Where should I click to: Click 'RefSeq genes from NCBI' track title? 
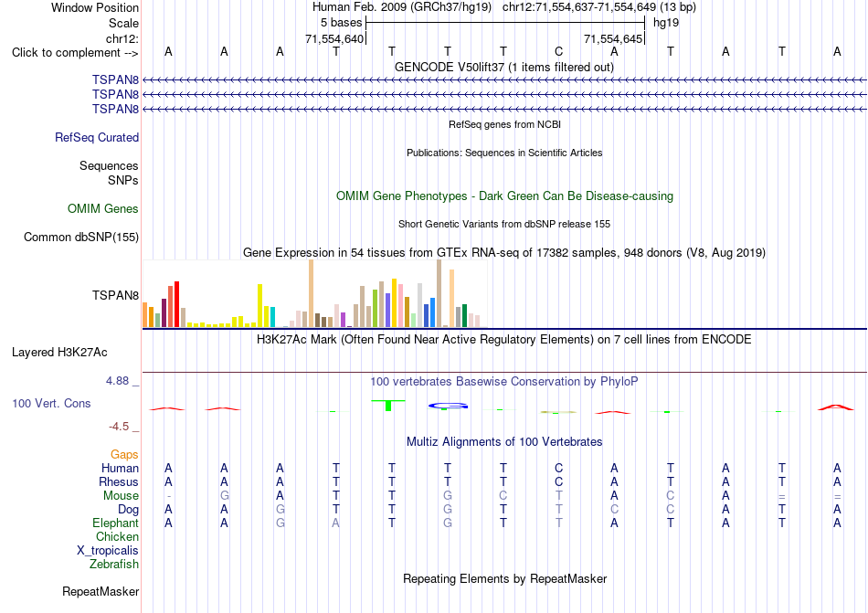(505, 124)
